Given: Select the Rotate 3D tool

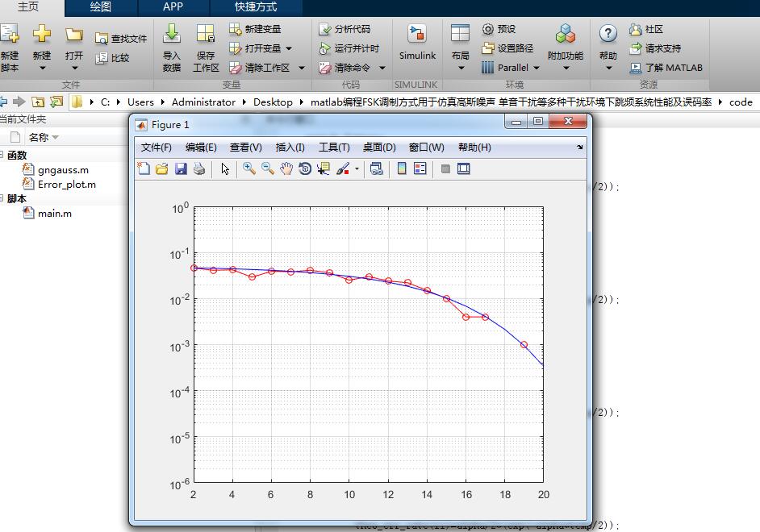Looking at the screenshot, I should 305,168.
